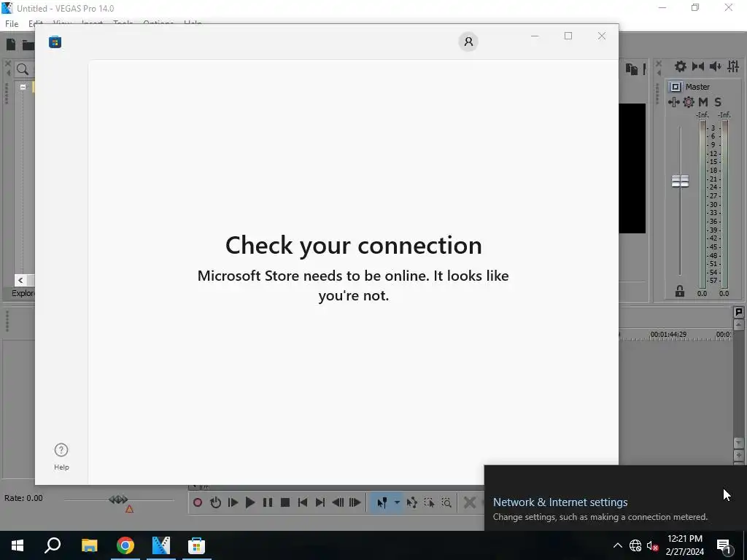Collapse the tree node in VEGAS Explorer
This screenshot has height=560, width=747.
pos(23,87)
